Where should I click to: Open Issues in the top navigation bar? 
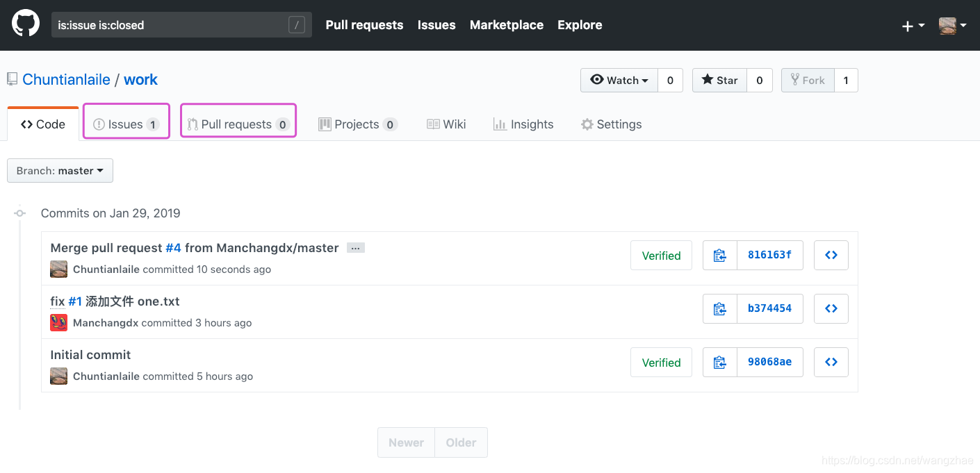(436, 25)
